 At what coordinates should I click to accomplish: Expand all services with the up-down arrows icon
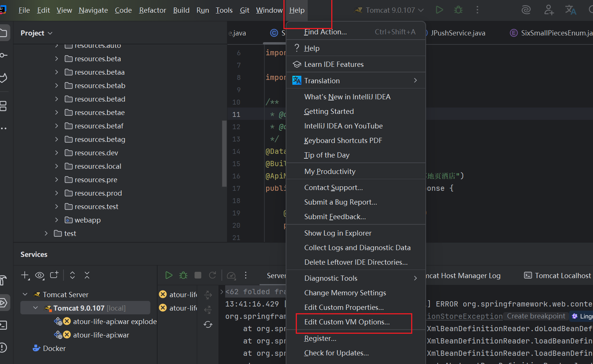[72, 276]
